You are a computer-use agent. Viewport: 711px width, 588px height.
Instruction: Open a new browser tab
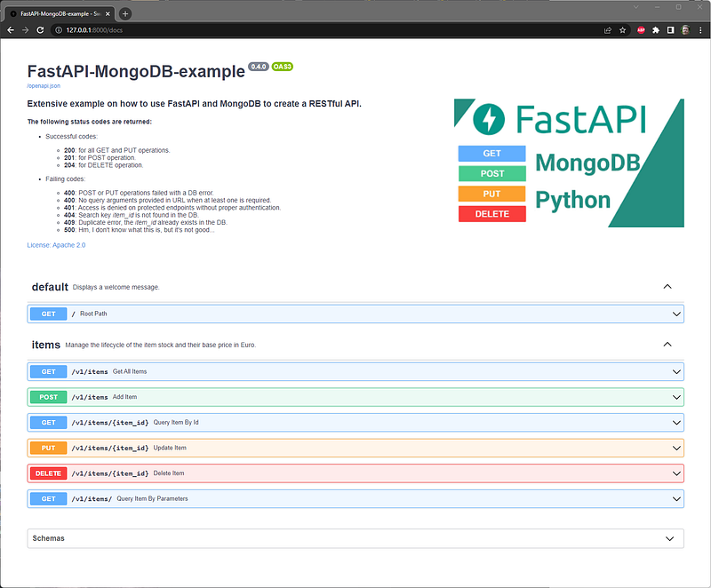[125, 13]
